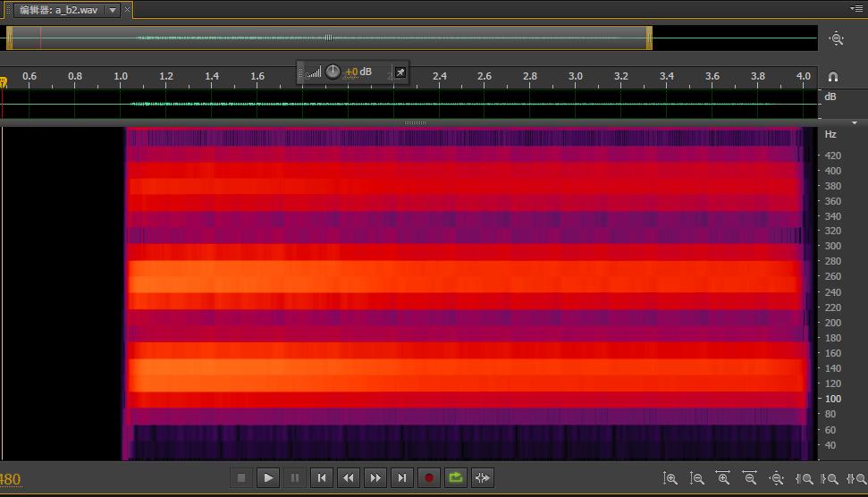Move playhead to previous marker
The height and width of the screenshot is (497, 868).
[x=322, y=477]
